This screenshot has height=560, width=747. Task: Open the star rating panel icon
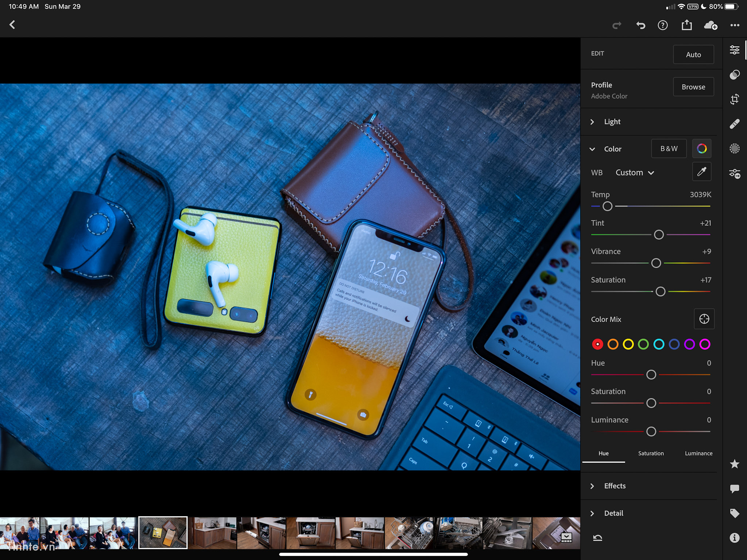(735, 464)
